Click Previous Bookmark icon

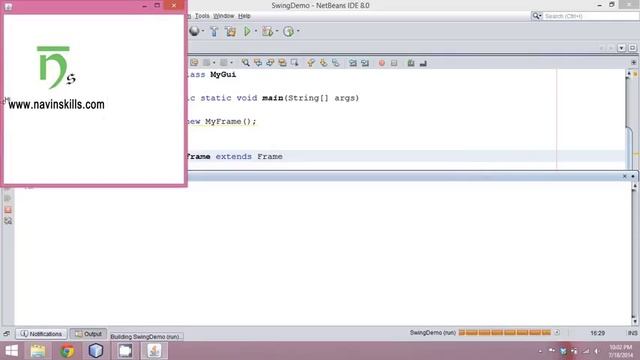(311, 63)
